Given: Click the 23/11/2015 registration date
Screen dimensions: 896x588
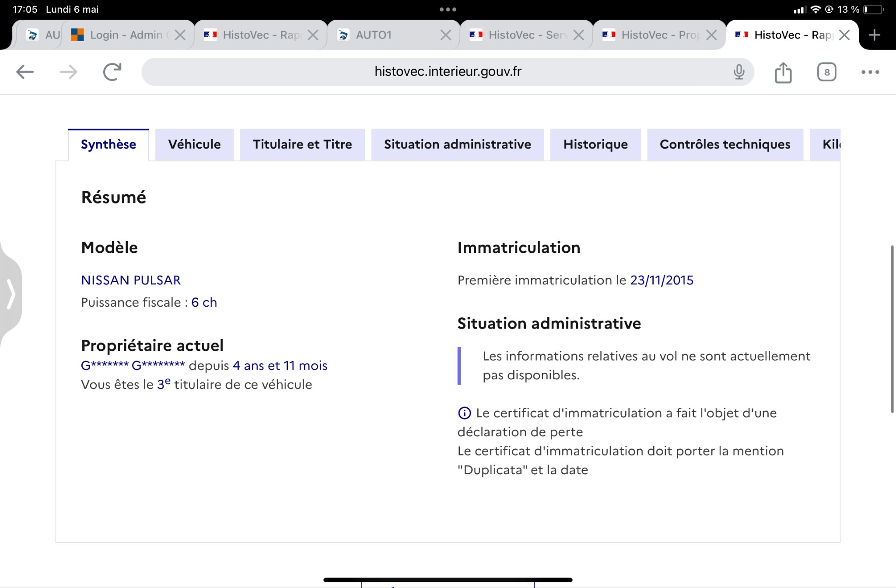Looking at the screenshot, I should (661, 280).
